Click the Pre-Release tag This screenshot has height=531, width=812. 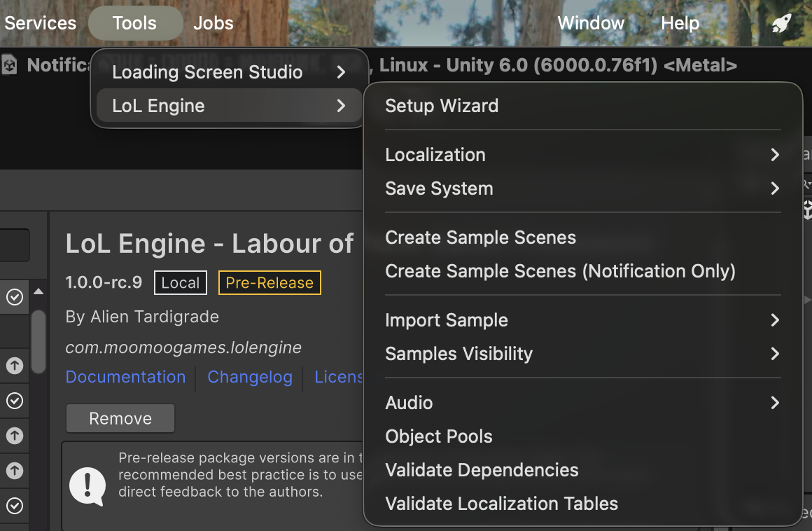(269, 283)
